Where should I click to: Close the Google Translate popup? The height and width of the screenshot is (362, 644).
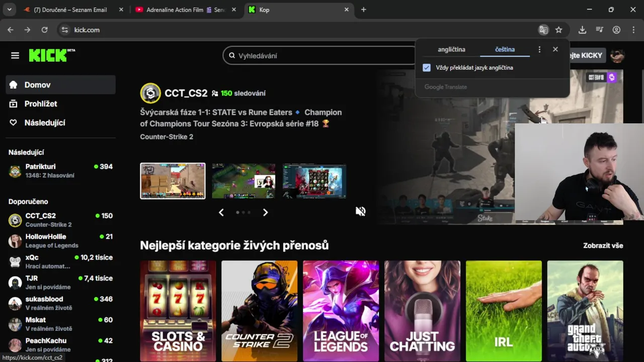(555, 49)
